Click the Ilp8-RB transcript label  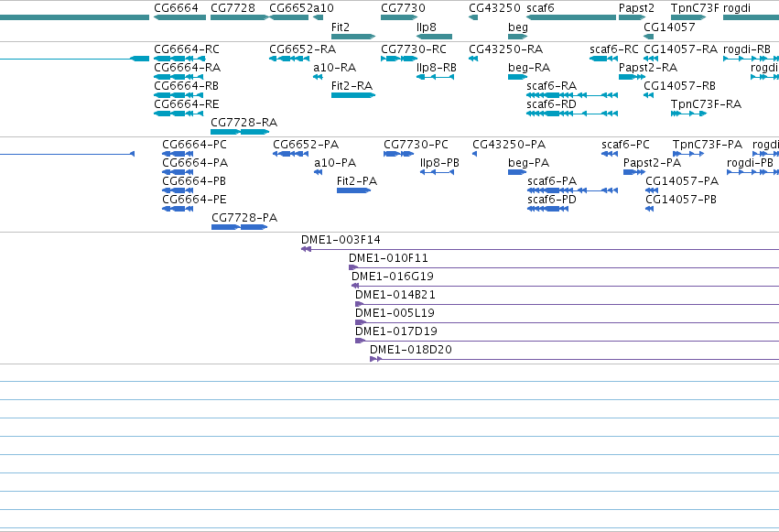point(437,68)
